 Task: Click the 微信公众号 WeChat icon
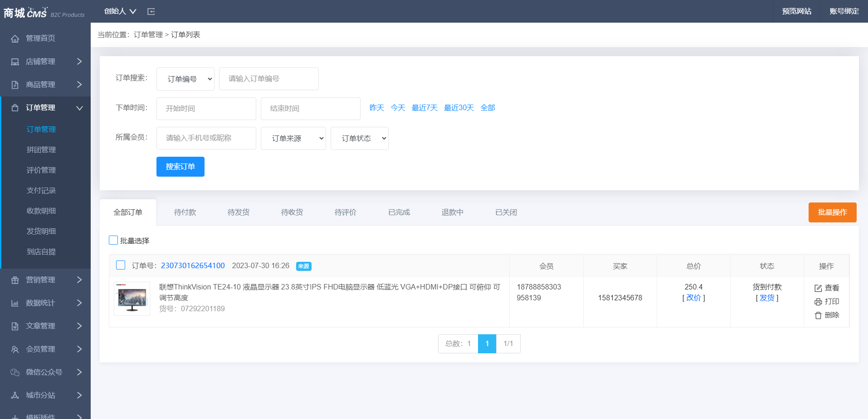tap(15, 372)
